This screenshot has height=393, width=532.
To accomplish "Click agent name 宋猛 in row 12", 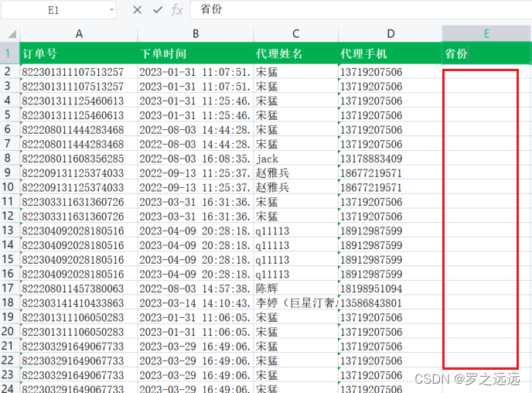I will coord(296,216).
